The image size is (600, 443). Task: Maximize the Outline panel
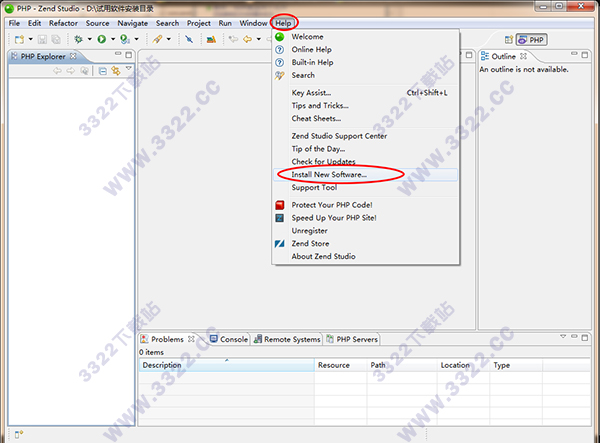click(585, 55)
